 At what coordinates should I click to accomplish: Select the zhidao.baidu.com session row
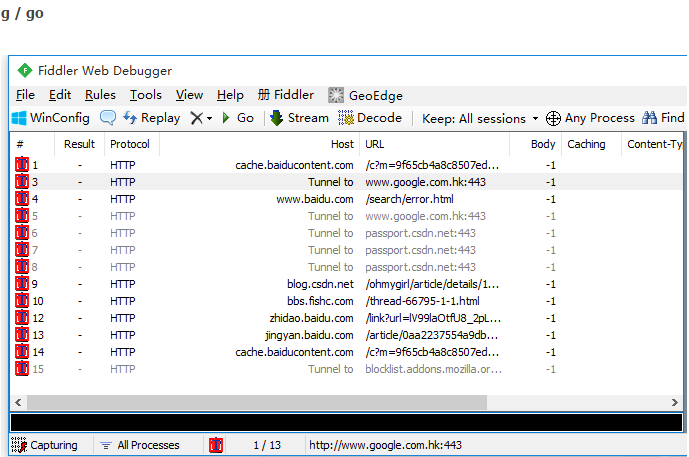click(x=346, y=318)
